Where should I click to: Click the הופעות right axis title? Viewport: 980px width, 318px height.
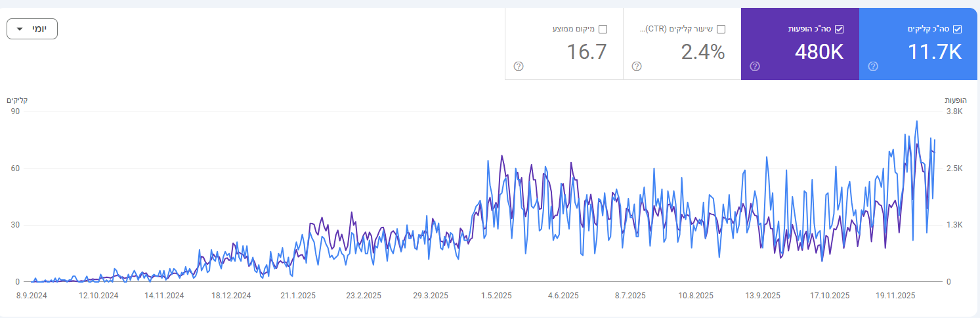956,100
